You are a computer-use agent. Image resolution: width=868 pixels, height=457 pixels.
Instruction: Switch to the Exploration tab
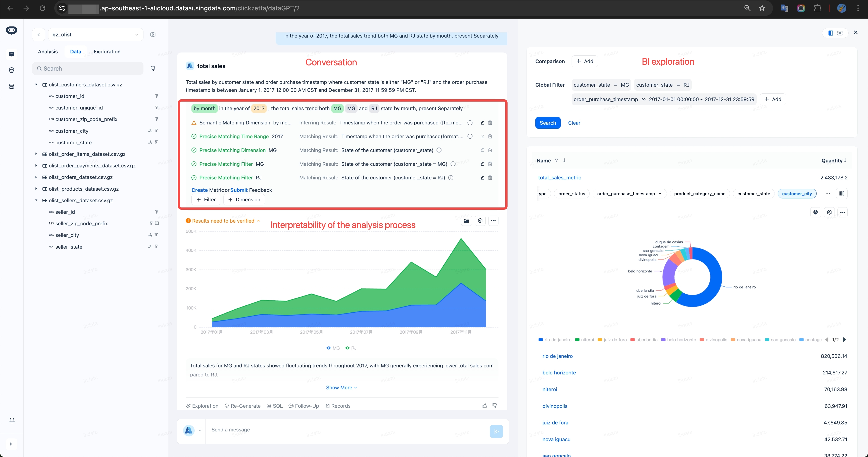pyautogui.click(x=107, y=52)
